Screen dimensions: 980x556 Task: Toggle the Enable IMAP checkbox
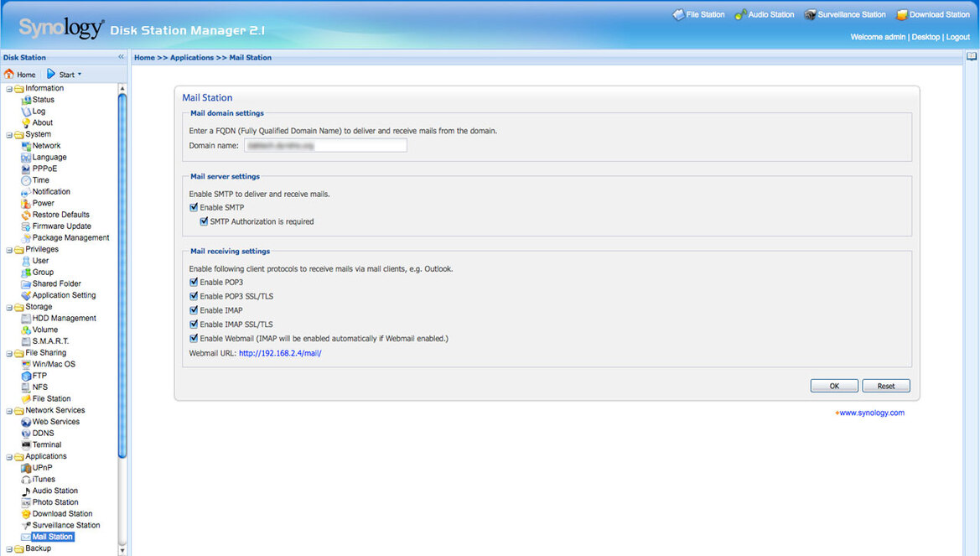(x=194, y=310)
